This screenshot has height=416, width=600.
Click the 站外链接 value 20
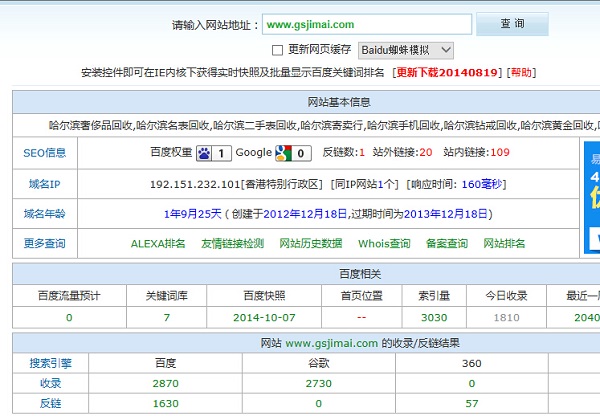click(x=426, y=153)
